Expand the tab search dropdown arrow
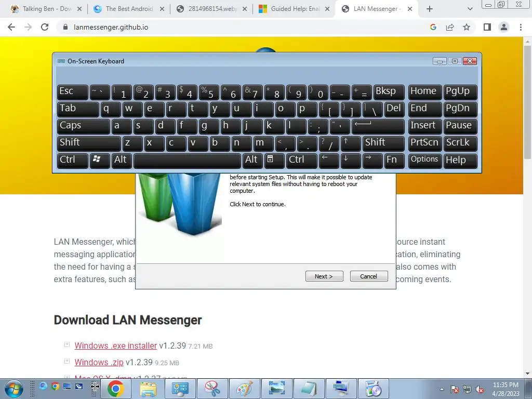 click(x=470, y=9)
